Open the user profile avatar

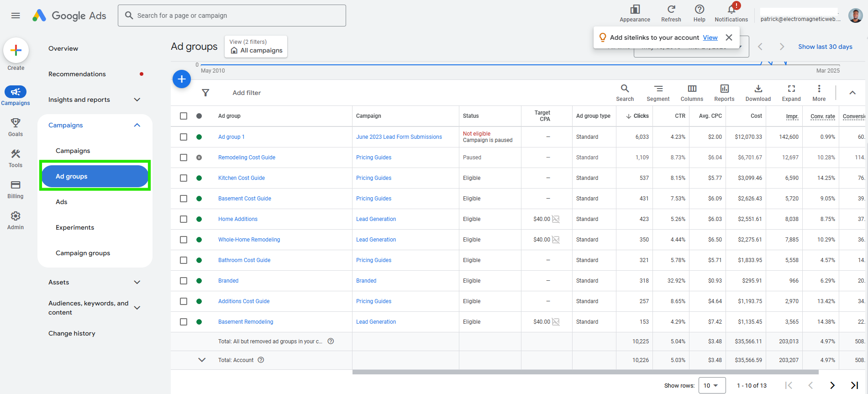(855, 16)
